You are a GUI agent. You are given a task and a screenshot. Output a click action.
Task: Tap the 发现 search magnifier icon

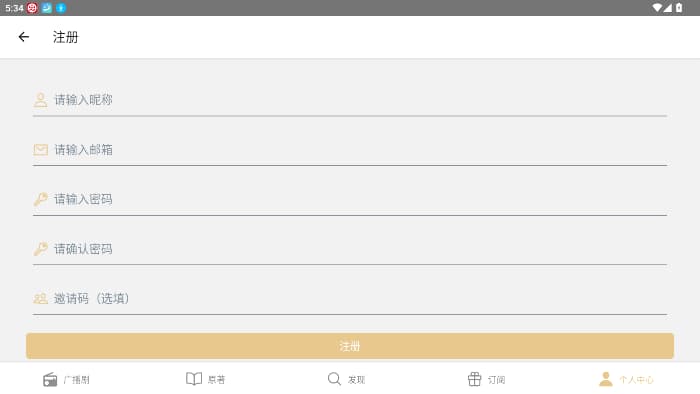(x=334, y=379)
